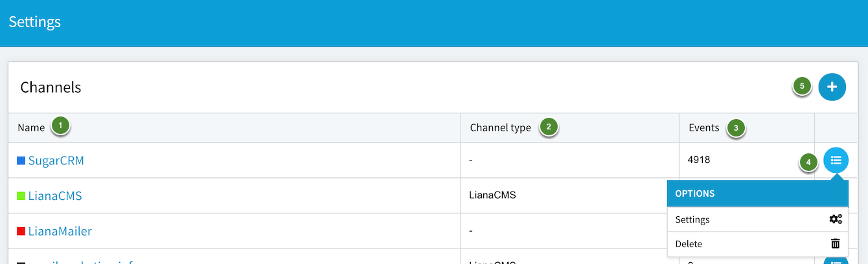Click the Settings page title
868x264 pixels.
tap(34, 21)
